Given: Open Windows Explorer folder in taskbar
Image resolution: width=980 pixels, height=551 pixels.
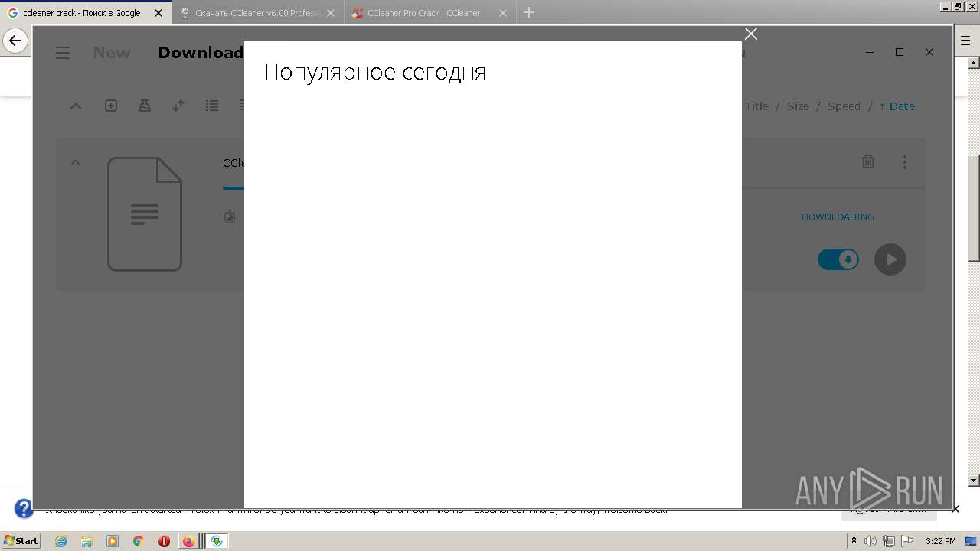Looking at the screenshot, I should click(x=87, y=541).
